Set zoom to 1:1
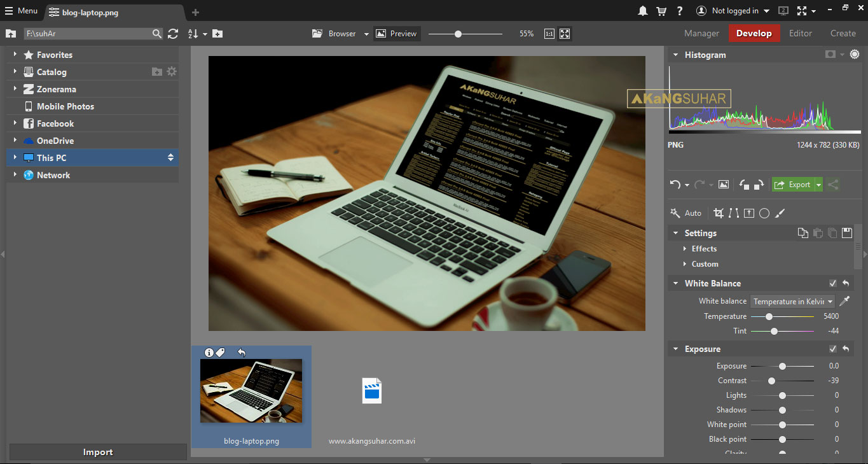868x464 pixels. point(549,34)
